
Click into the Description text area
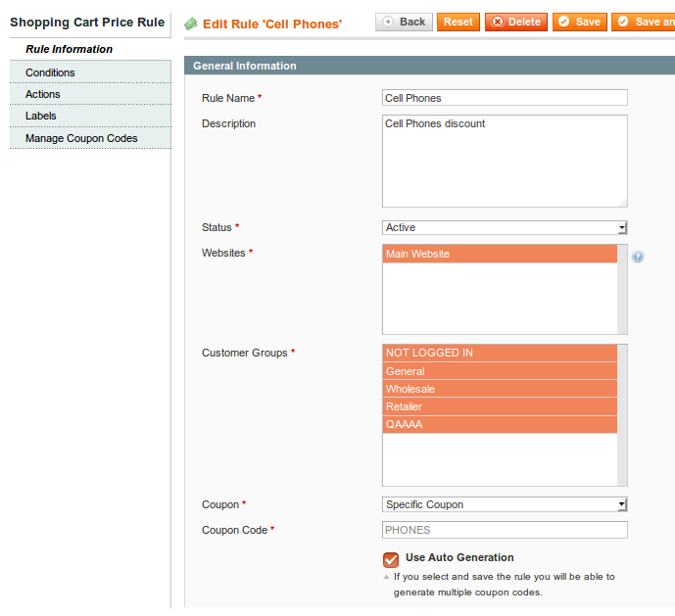click(x=504, y=161)
